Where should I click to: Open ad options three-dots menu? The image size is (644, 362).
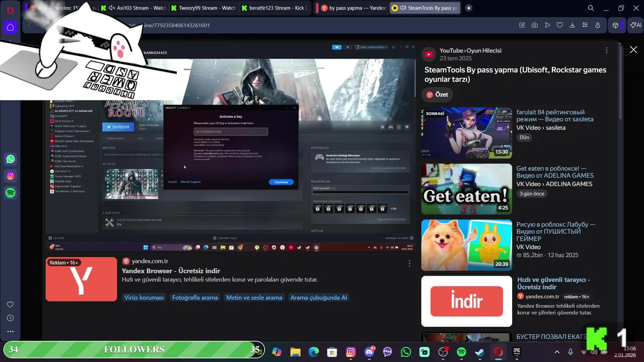410,263
